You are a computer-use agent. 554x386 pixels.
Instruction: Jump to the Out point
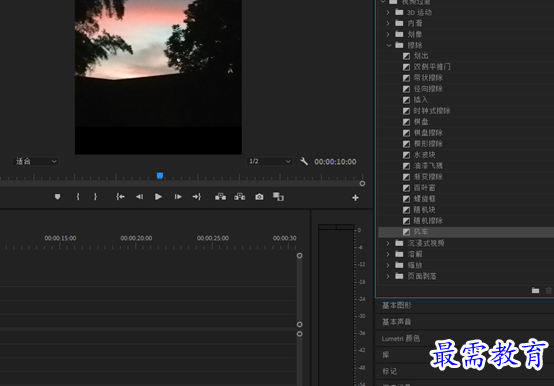click(197, 197)
